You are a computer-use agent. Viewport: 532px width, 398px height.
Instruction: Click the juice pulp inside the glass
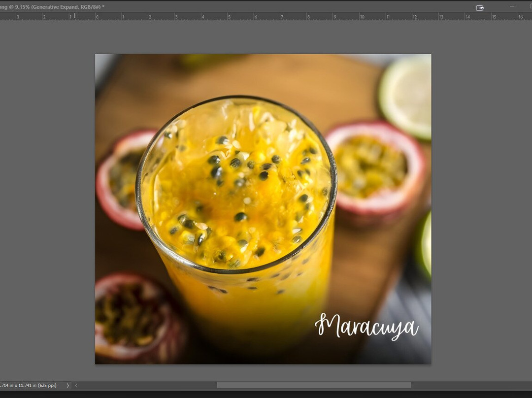click(x=236, y=197)
